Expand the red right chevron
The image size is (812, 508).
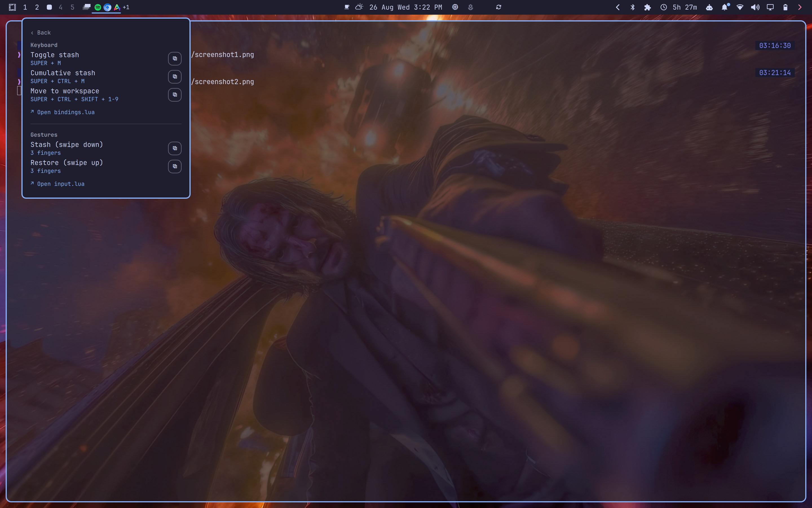[x=800, y=7]
